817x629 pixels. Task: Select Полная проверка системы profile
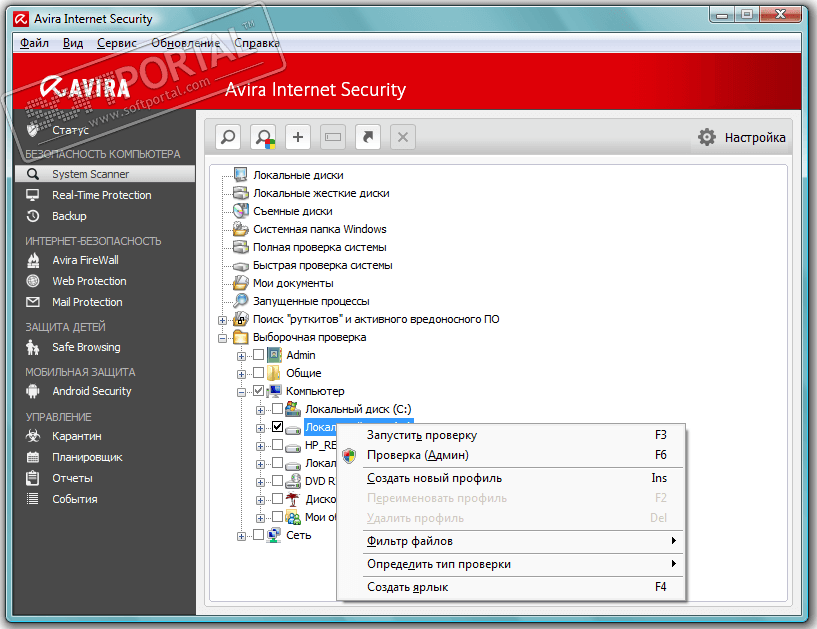pyautogui.click(x=319, y=247)
